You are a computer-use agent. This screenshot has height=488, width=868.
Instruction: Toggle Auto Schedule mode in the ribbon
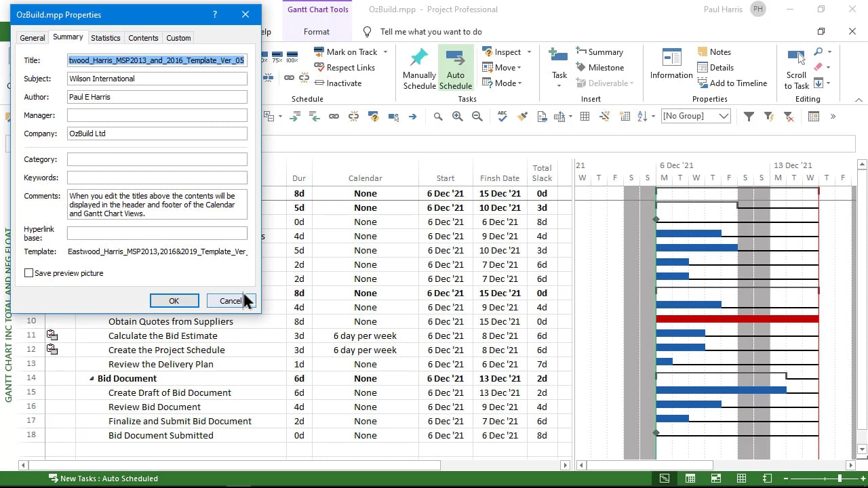[456, 68]
